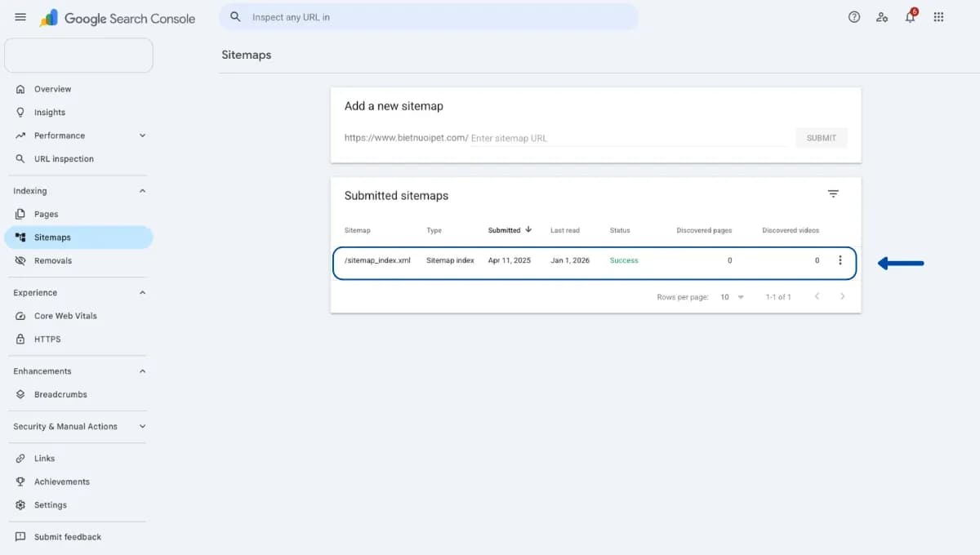The image size is (980, 555).
Task: Expand the Performance submenu chevron
Action: coord(142,135)
